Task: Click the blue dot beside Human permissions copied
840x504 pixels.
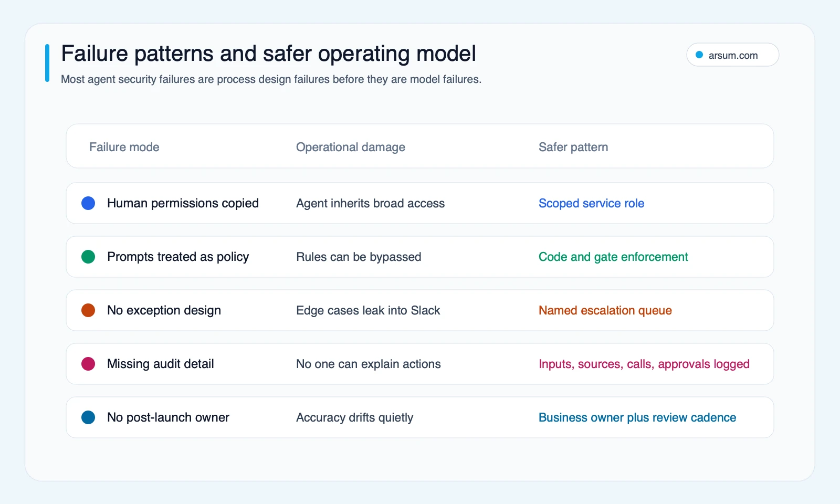Action: (88, 203)
